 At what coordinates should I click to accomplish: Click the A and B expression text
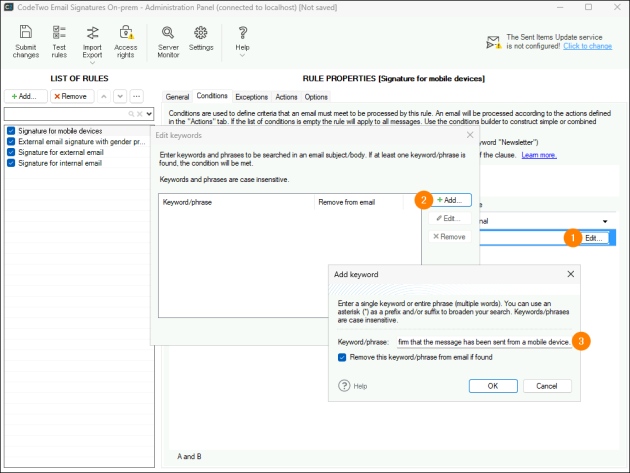click(189, 457)
